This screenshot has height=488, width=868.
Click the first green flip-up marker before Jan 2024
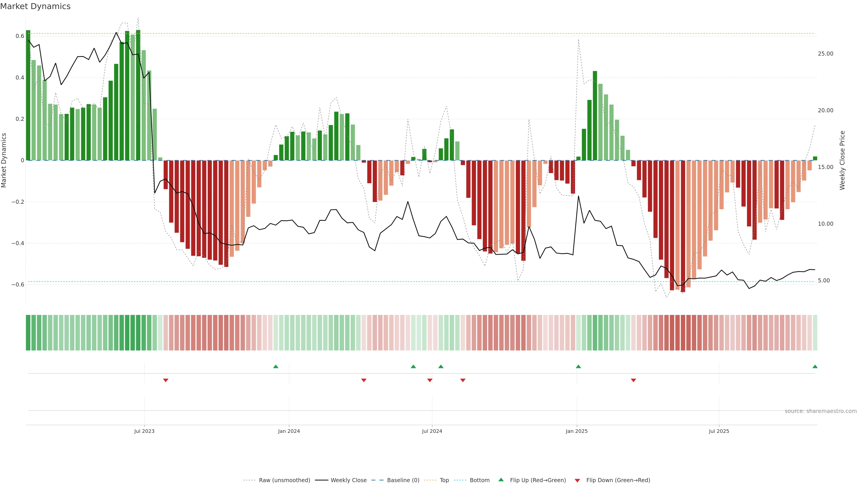point(276,366)
